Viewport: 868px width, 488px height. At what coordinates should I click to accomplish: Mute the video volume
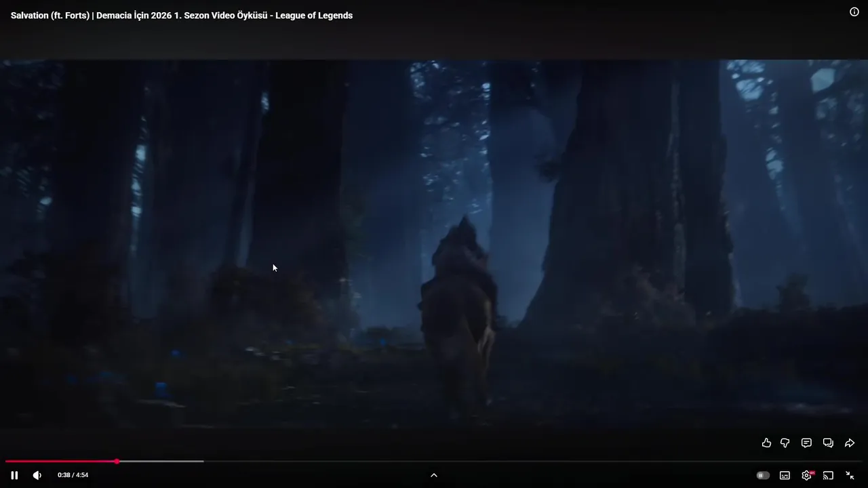point(37,475)
